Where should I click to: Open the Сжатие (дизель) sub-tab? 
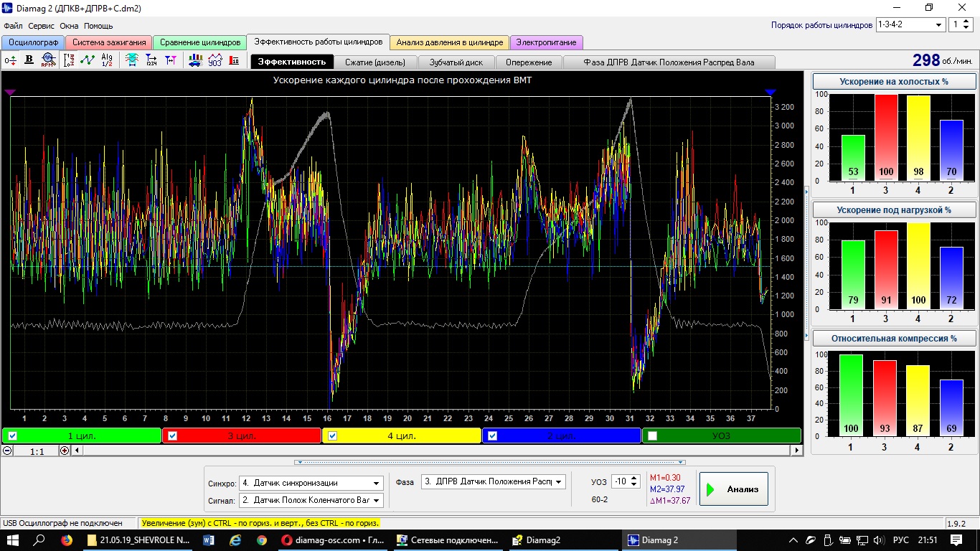(375, 62)
